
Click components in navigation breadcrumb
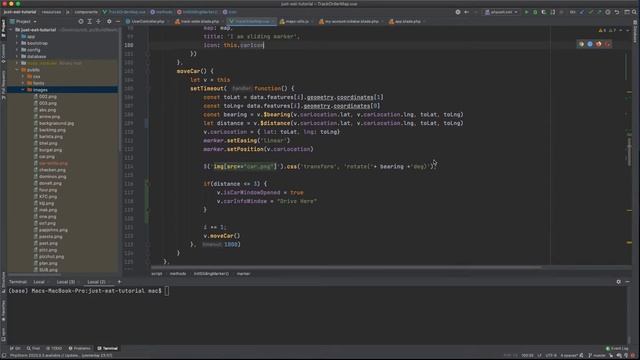point(86,12)
